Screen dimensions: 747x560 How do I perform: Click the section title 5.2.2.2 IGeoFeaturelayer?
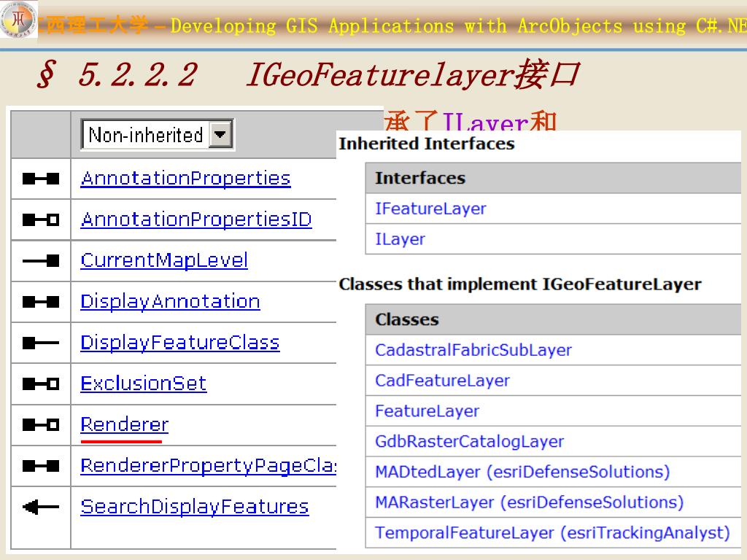coord(309,74)
